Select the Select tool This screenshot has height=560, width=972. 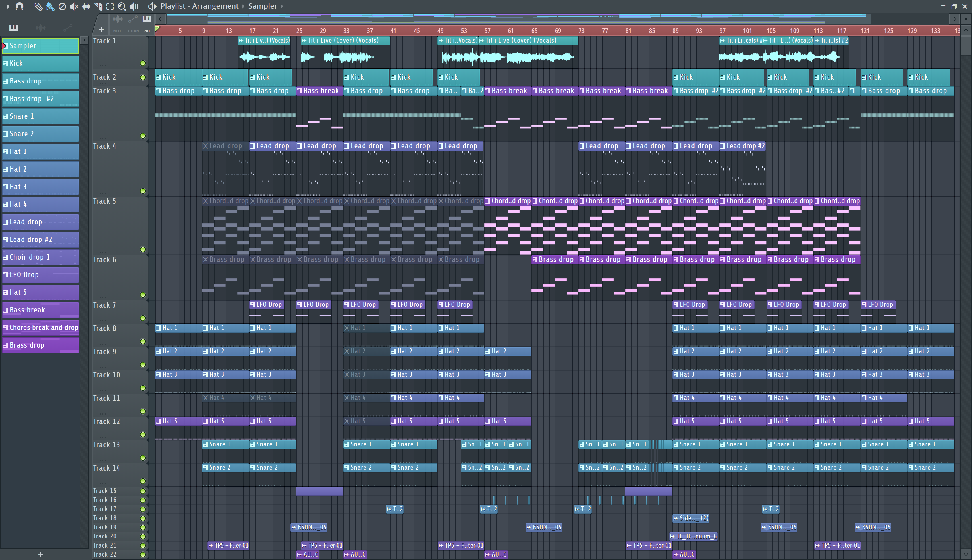coord(110,6)
